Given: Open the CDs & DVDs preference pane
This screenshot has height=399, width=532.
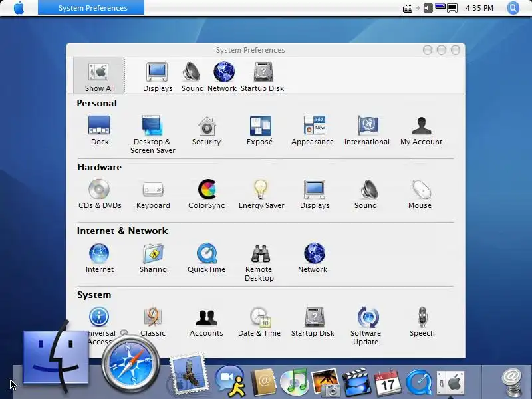Looking at the screenshot, I should click(x=100, y=194).
